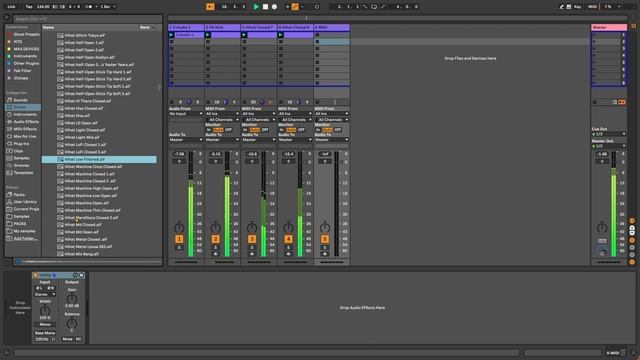This screenshot has width=640, height=360.
Task: Arm track 2 for recording
Action: 216,254
